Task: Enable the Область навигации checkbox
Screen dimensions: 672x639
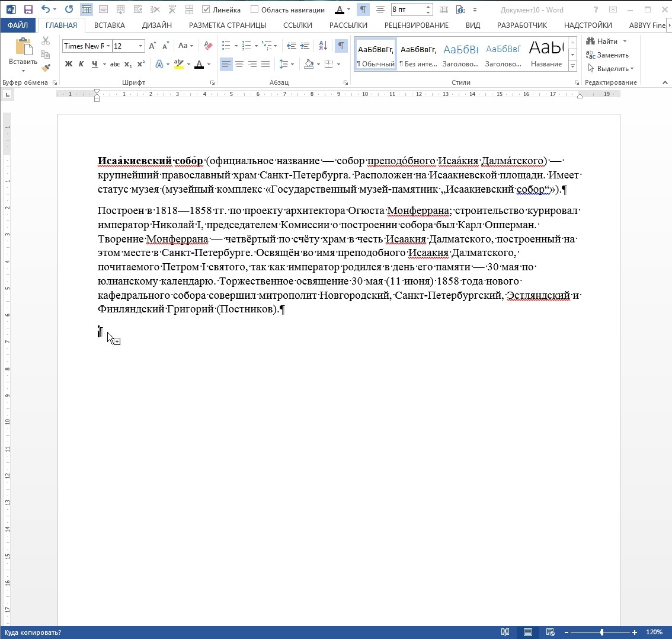Action: click(x=255, y=9)
